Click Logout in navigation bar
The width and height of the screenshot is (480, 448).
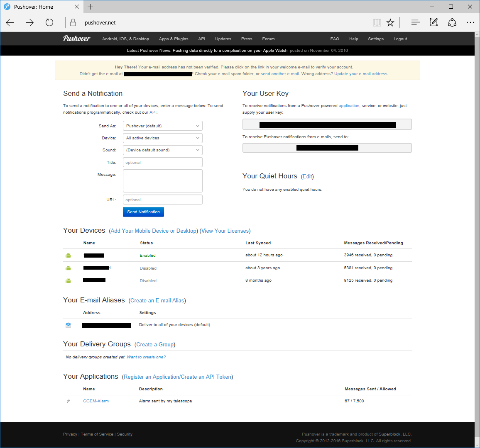coord(400,39)
